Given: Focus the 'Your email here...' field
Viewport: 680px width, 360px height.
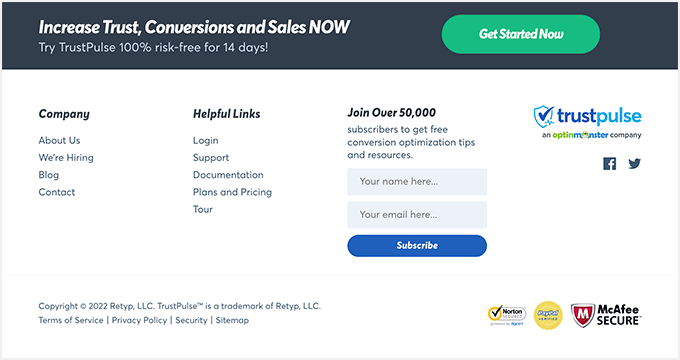Looking at the screenshot, I should (x=417, y=215).
